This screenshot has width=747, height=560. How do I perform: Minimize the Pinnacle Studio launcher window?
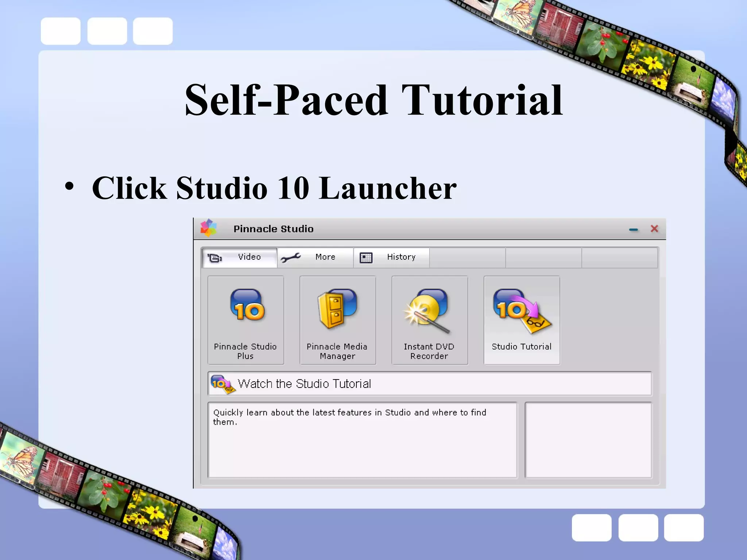[x=634, y=229]
